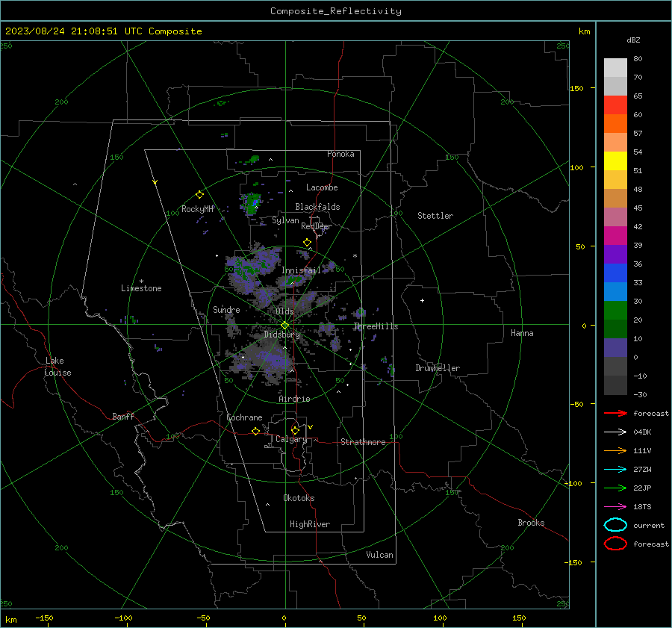Select the orange 111V arrow icon
This screenshot has width=672, height=628.
coord(615,450)
